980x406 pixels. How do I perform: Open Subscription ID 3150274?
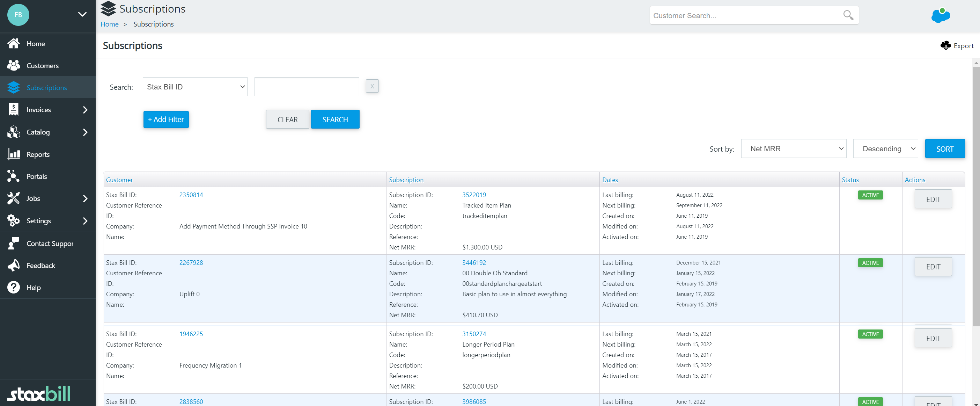[474, 334]
